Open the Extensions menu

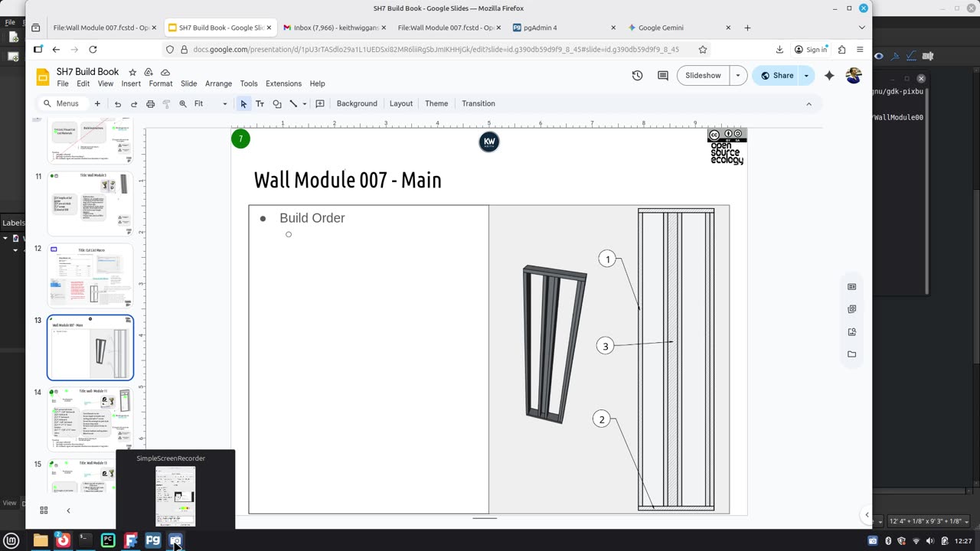pyautogui.click(x=283, y=83)
